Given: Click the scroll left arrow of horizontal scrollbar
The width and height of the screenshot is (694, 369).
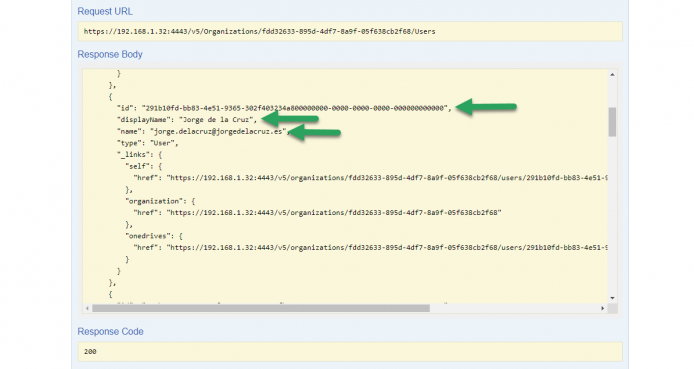Looking at the screenshot, I should (x=87, y=308).
